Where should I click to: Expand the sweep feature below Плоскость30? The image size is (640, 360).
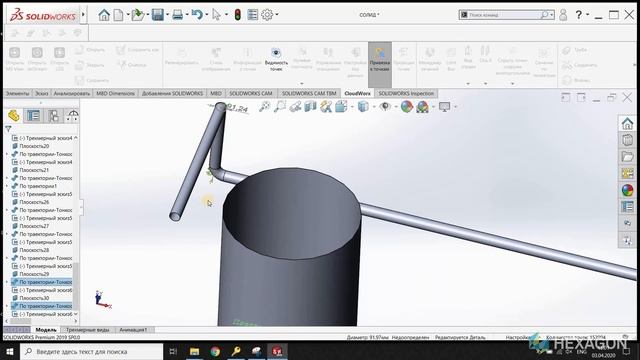pos(7,306)
